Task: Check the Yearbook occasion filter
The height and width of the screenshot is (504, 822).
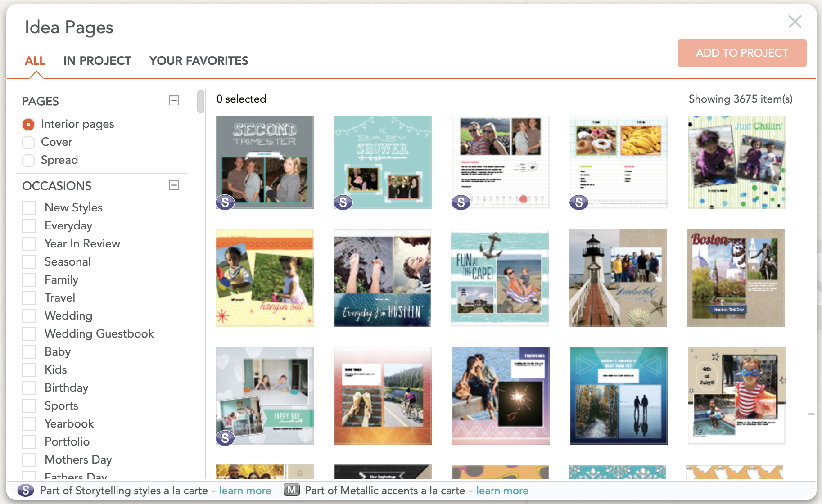Action: coord(29,423)
